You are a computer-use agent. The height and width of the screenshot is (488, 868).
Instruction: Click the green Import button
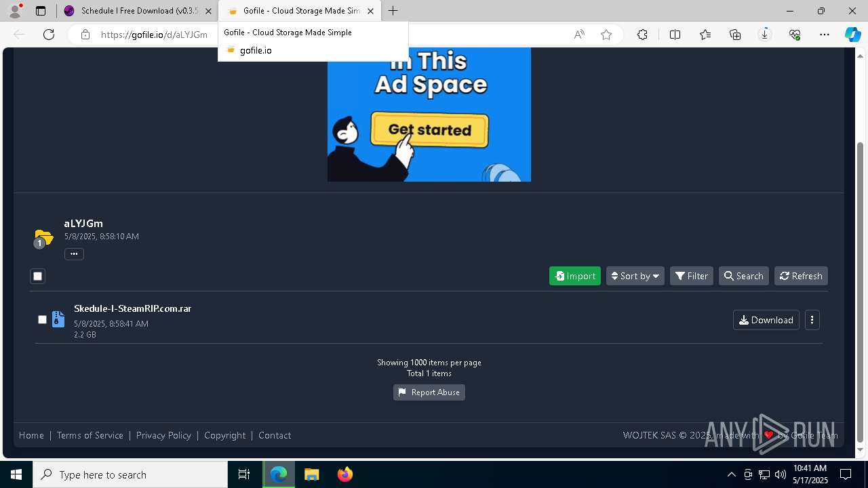click(x=575, y=276)
